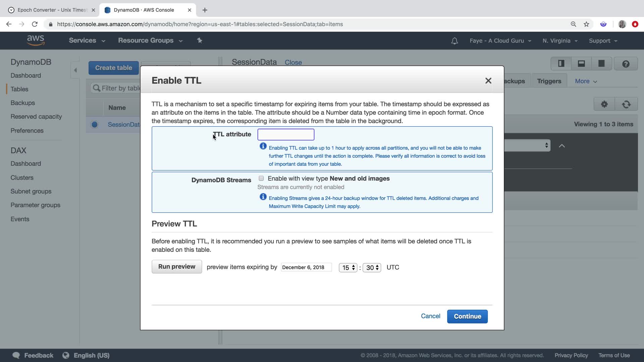Viewport: 644px width, 362px height.
Task: Enable DynamoDB Streams checkbox
Action: coord(261,178)
